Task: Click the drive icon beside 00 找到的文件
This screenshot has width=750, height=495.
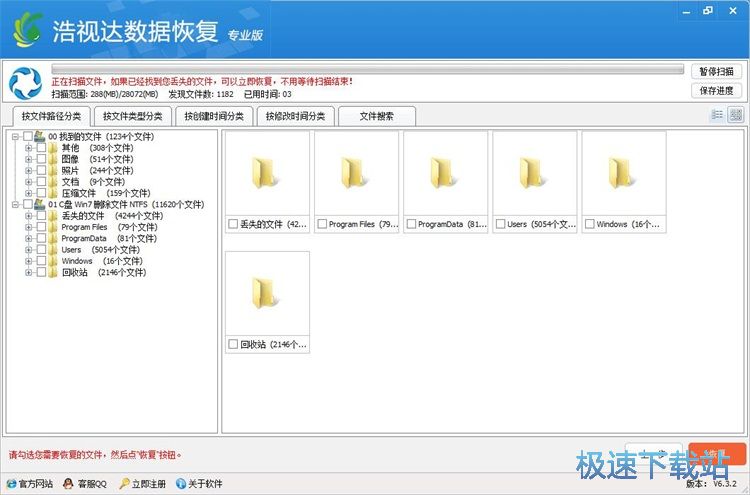Action: point(40,136)
